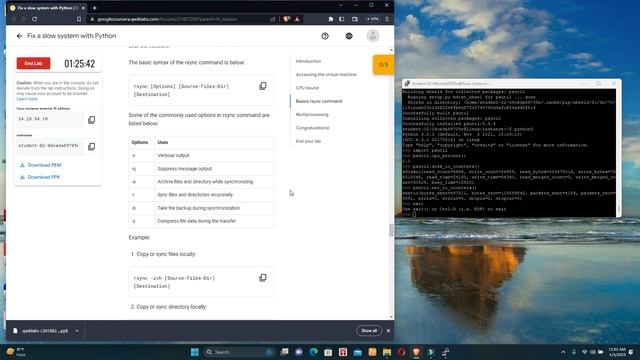Click the weather widget on taskbar
The height and width of the screenshot is (360, 640).
point(16,352)
